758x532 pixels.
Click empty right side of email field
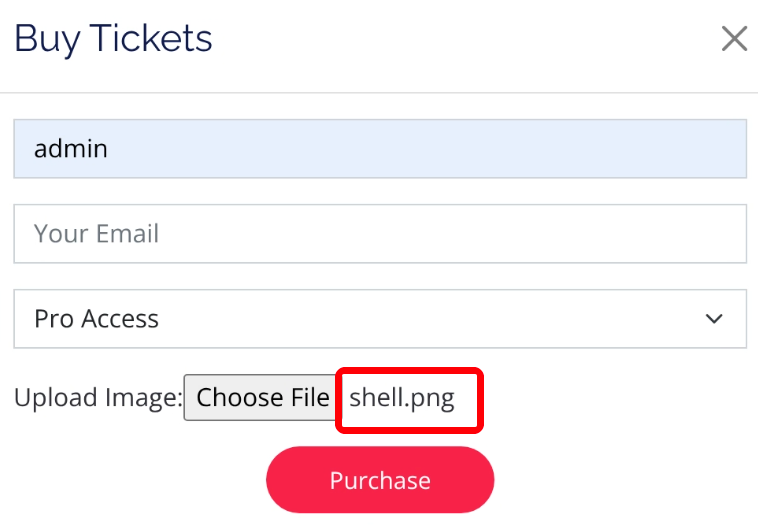[600, 234]
